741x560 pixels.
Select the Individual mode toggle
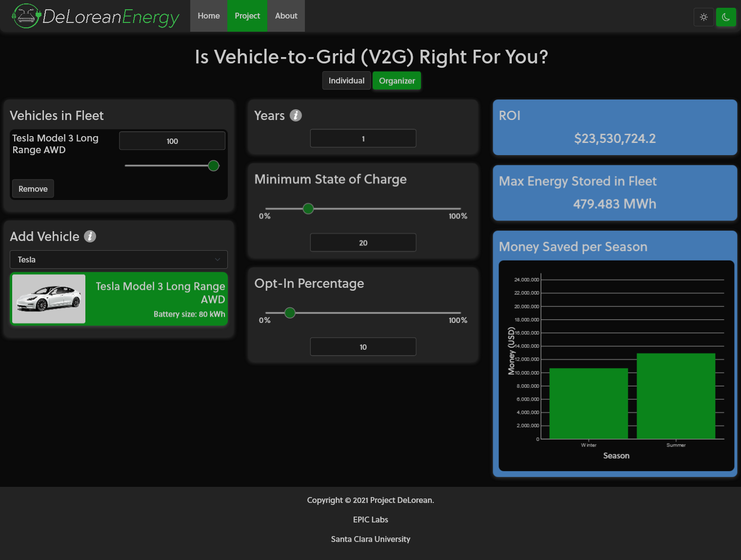(x=346, y=80)
